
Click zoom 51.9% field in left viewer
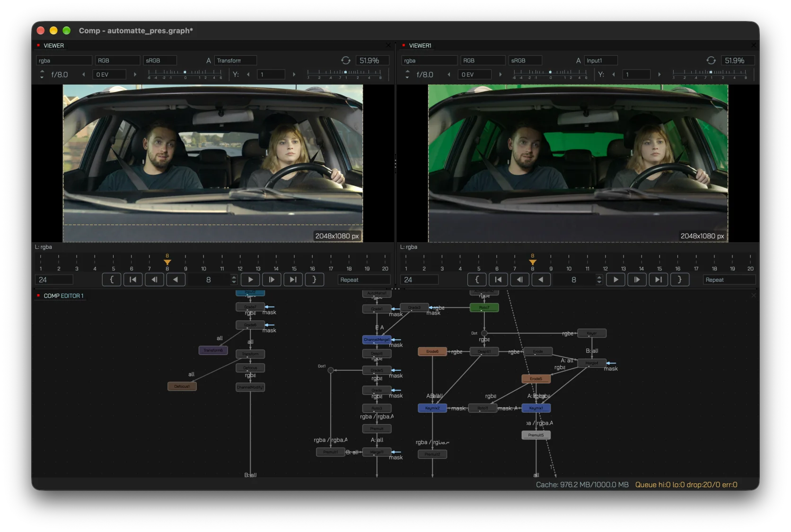[x=372, y=61]
